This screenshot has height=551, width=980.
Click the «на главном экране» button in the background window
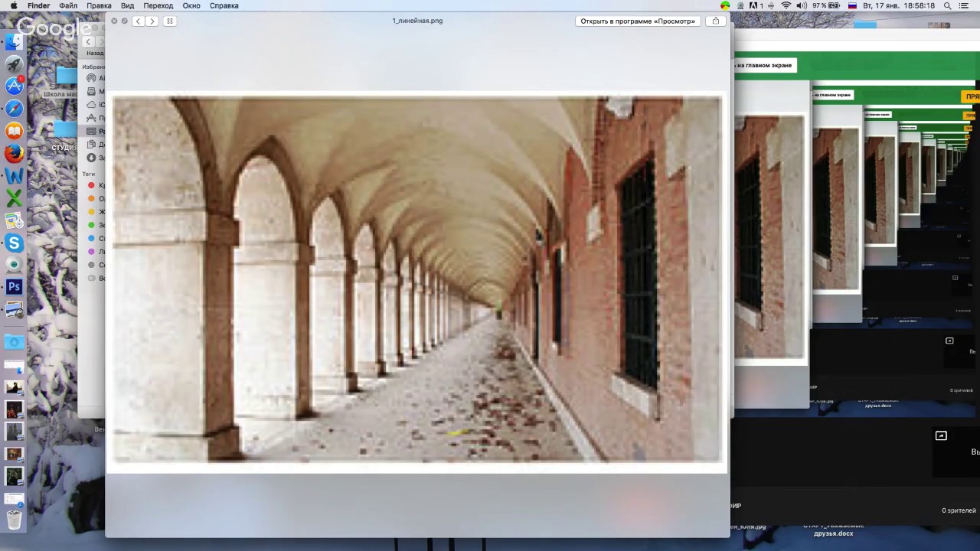click(x=764, y=66)
